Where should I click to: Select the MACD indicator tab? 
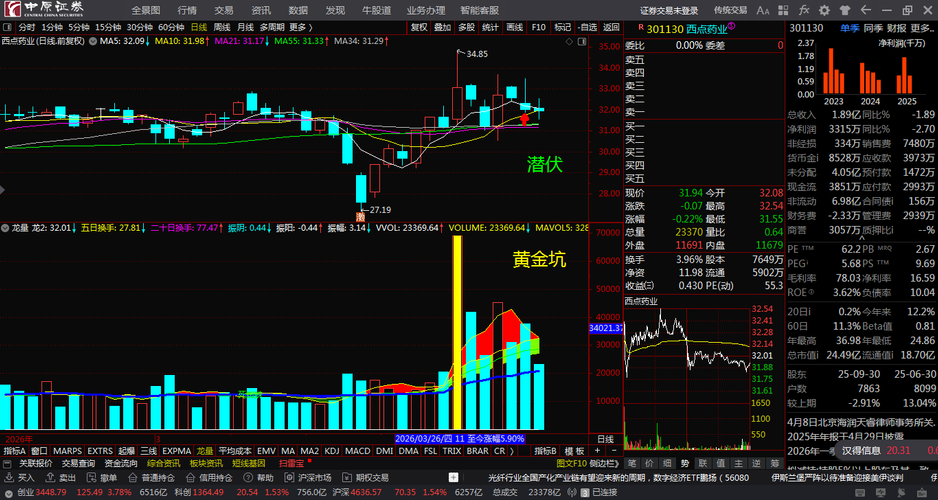click(x=358, y=450)
